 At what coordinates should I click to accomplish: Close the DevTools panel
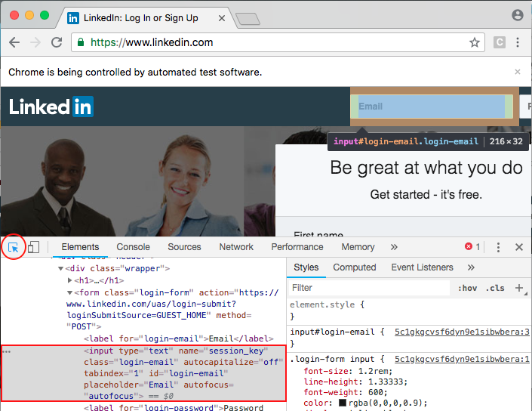click(x=518, y=247)
